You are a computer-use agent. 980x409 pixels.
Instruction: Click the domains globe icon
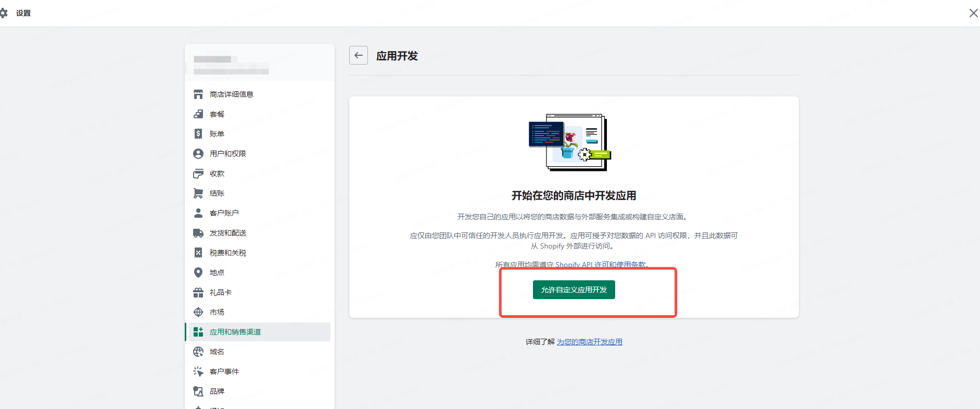click(x=198, y=352)
